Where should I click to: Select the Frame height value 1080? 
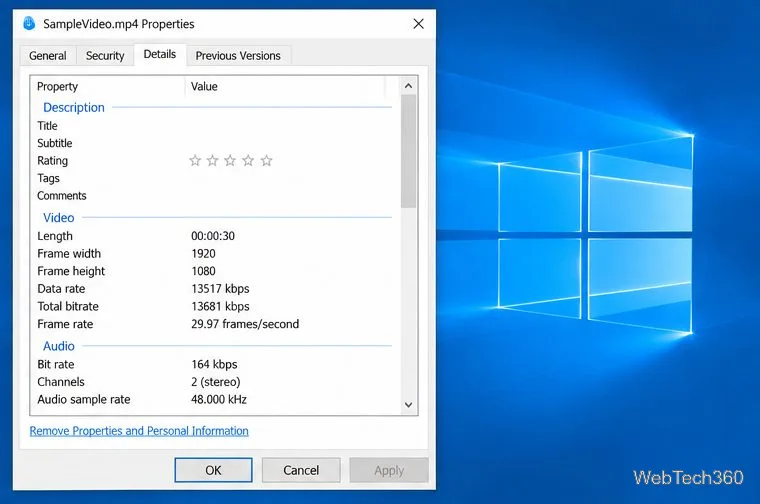(x=203, y=271)
